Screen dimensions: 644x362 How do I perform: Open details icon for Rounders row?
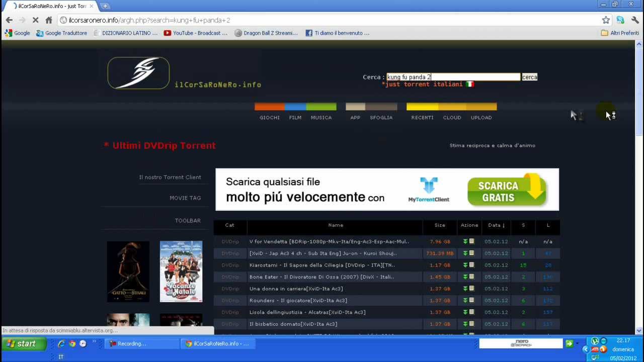coord(471,301)
